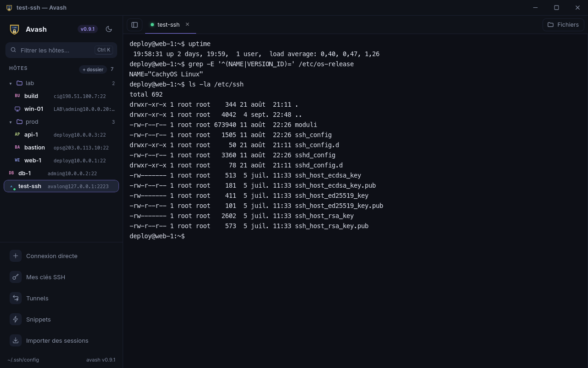Click the BA badge of bastion
588x368 pixels.
17,148
